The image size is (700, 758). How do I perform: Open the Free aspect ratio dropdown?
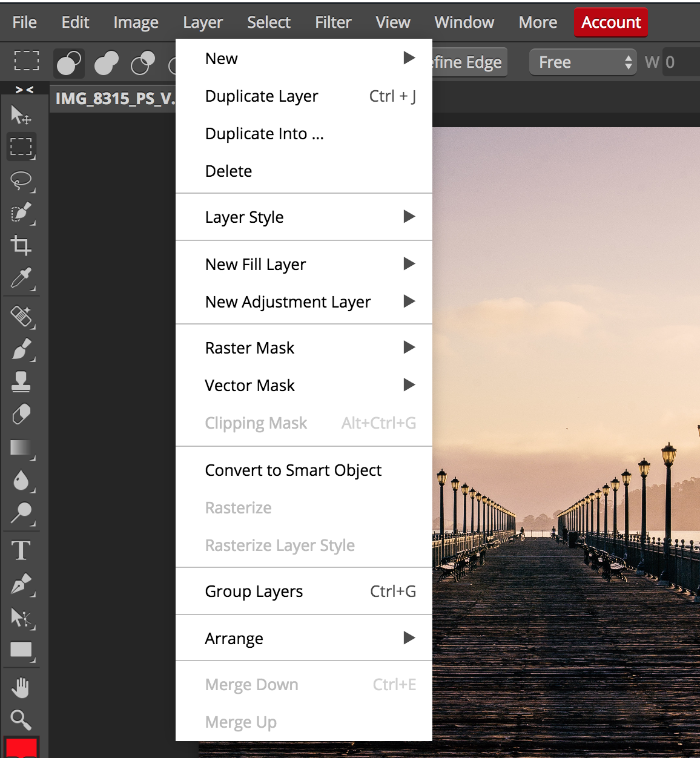pyautogui.click(x=583, y=62)
